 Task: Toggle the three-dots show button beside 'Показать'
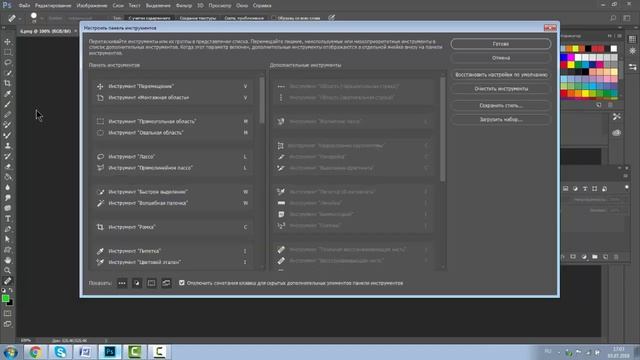122,283
